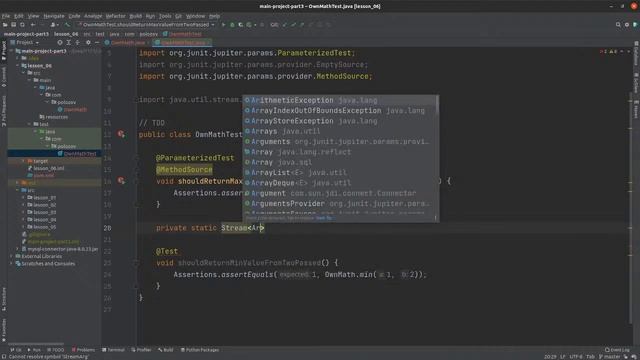Image resolution: width=640 pixels, height=360 pixels.
Task: Open the Project view dropdown
Action: 24,42
